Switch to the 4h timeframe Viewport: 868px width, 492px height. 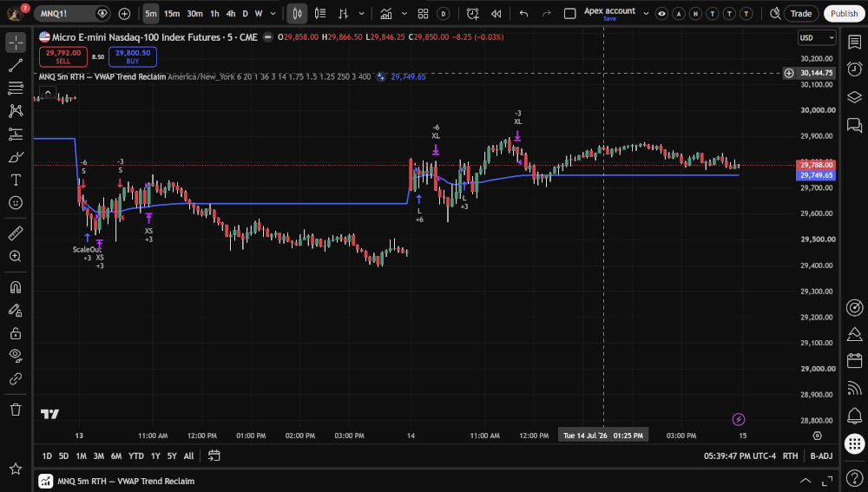(231, 14)
